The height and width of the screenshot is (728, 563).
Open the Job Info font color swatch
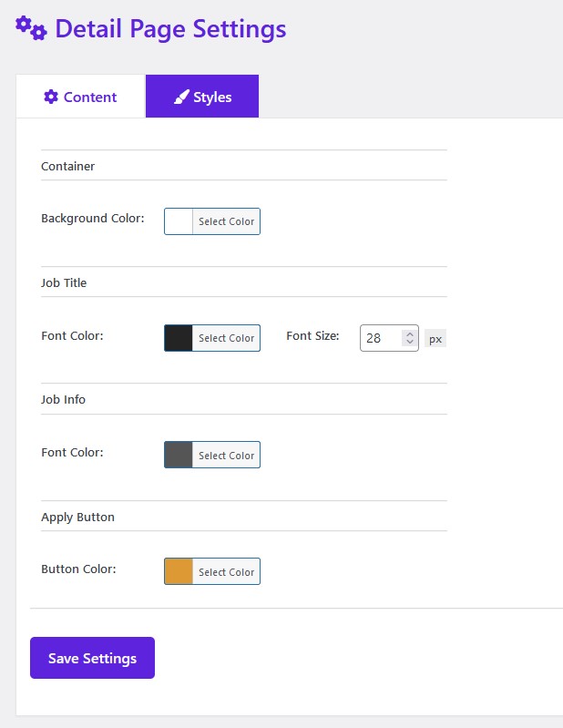pyautogui.click(x=179, y=455)
